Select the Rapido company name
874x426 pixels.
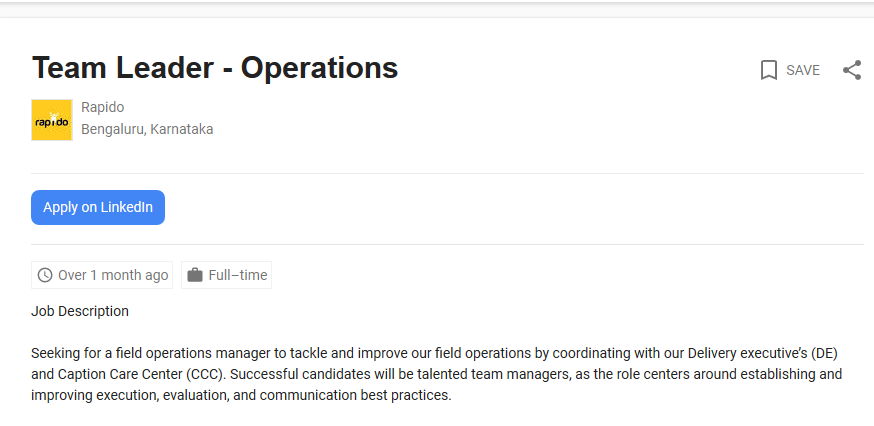tap(103, 107)
